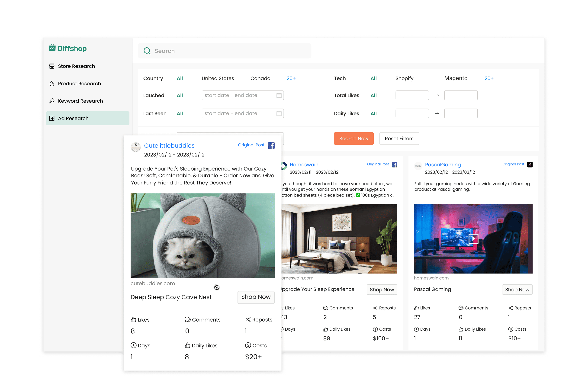This screenshot has height=390, width=588.
Task: Select Shopify as the Tech filter
Action: coord(404,78)
